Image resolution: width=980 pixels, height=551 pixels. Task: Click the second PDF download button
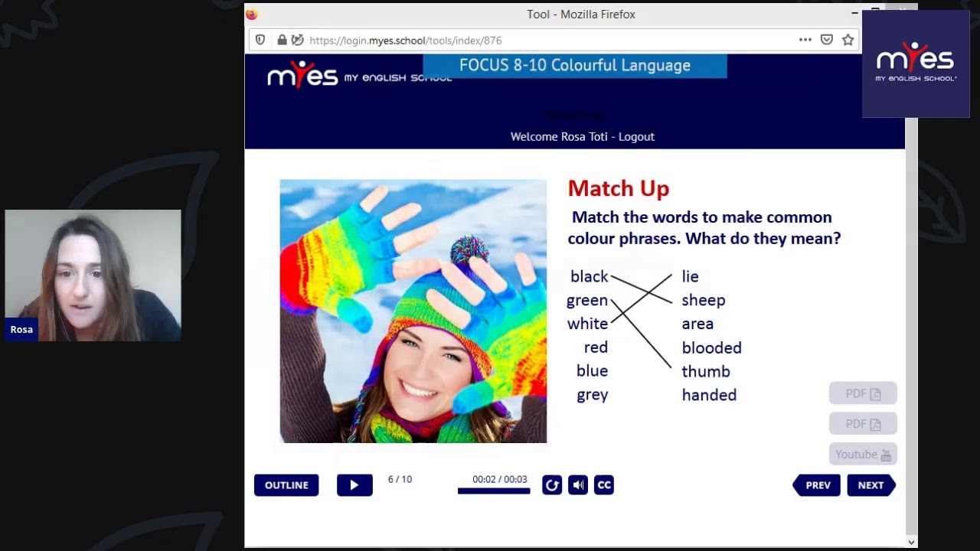coord(863,424)
